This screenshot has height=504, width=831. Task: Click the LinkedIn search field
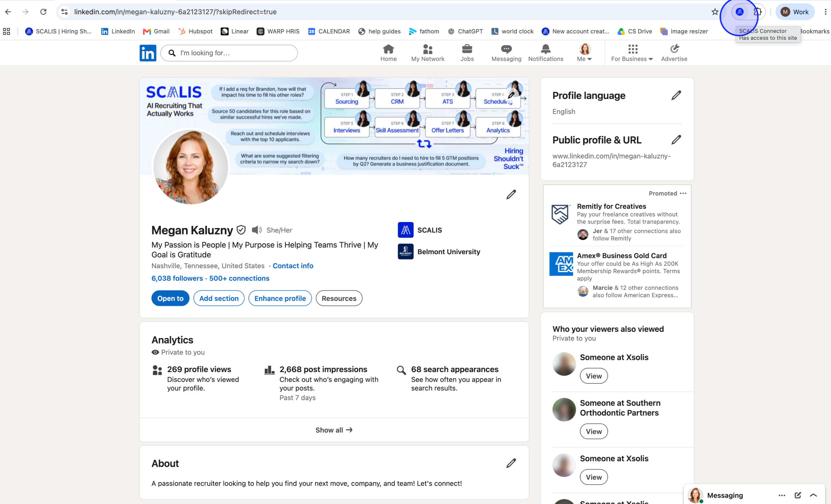point(229,53)
